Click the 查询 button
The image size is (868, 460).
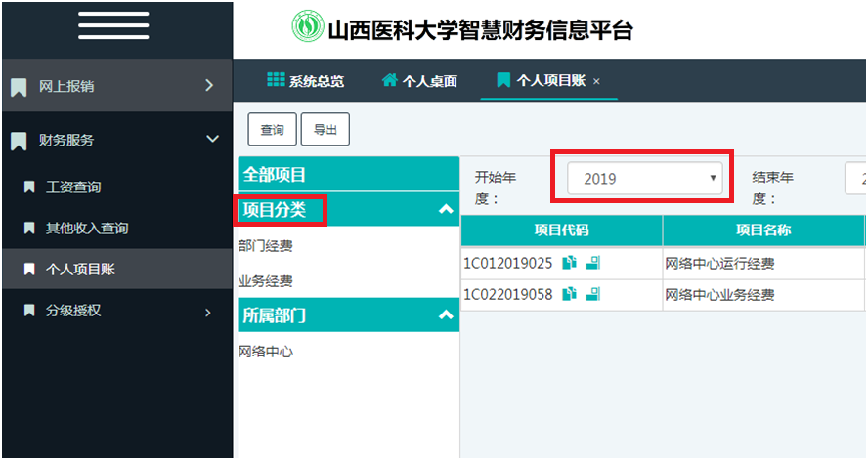point(272,130)
